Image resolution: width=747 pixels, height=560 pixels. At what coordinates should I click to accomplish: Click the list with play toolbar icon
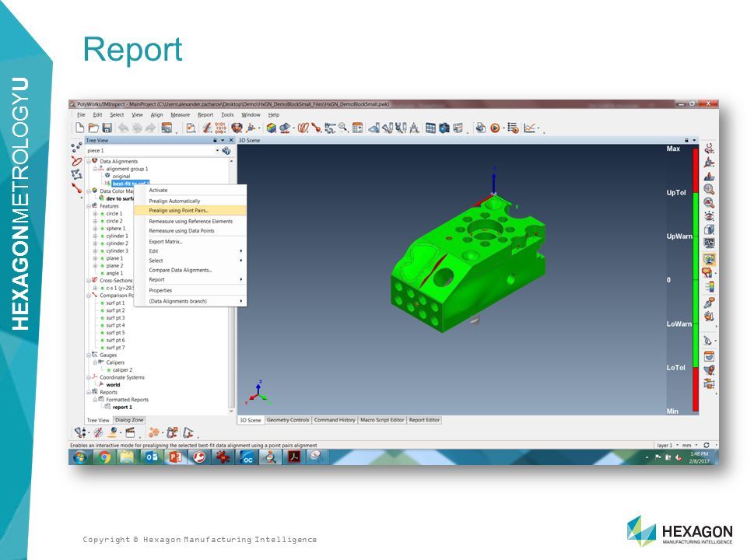coord(513,128)
